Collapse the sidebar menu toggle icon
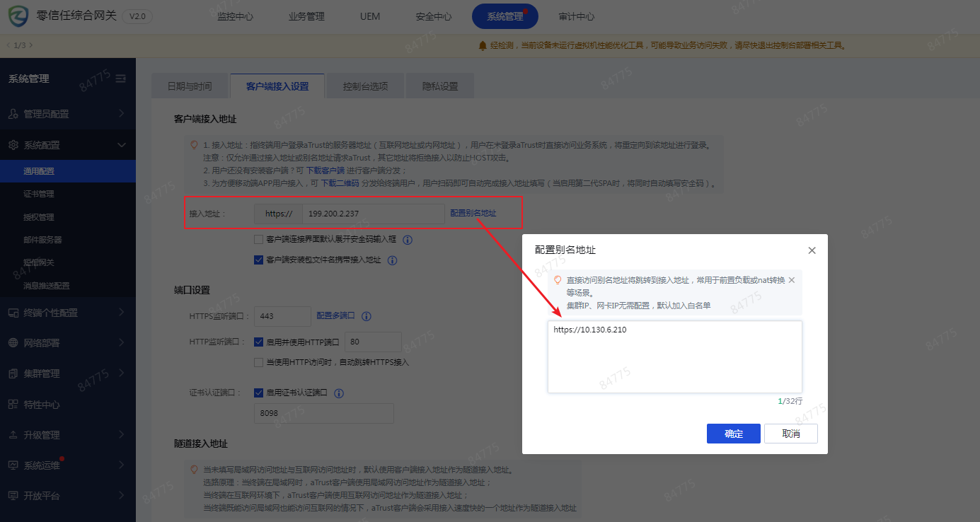Viewport: 980px width, 522px height. tap(120, 79)
